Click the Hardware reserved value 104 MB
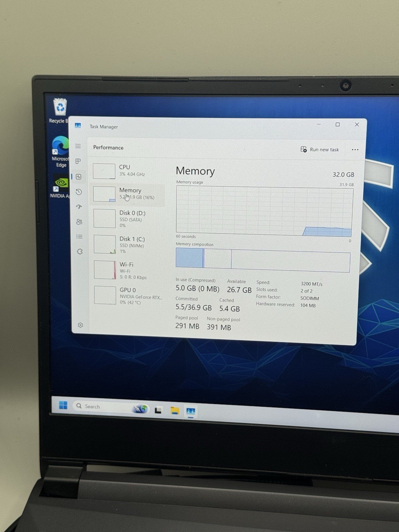Image resolution: width=399 pixels, height=532 pixels. click(x=308, y=305)
